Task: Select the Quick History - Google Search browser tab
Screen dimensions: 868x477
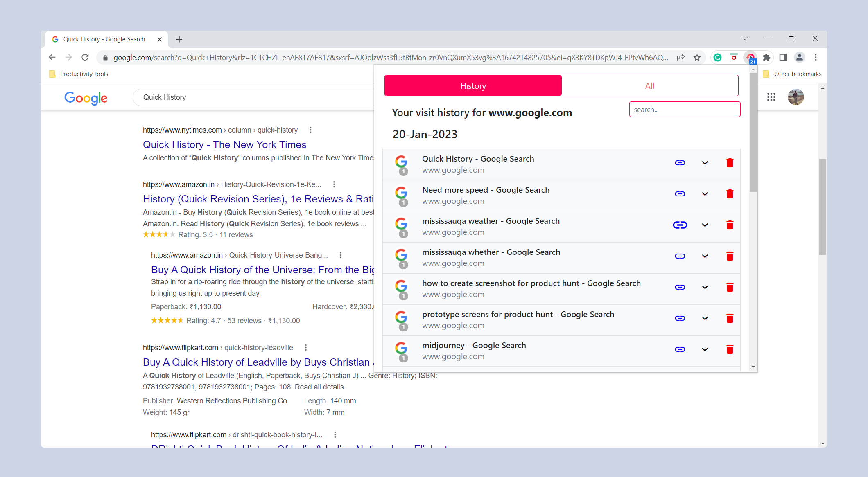Action: tap(106, 39)
